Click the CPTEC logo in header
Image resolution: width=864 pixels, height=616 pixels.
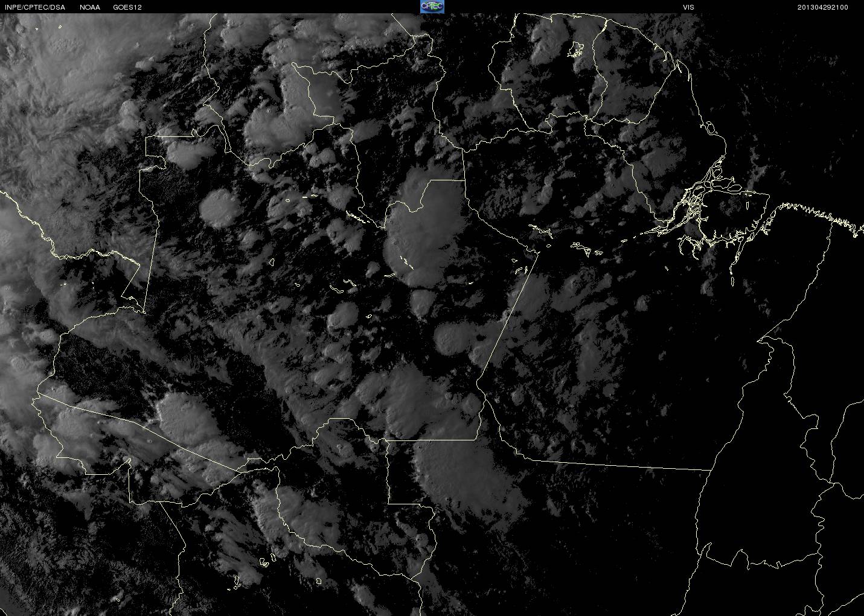[x=432, y=7]
